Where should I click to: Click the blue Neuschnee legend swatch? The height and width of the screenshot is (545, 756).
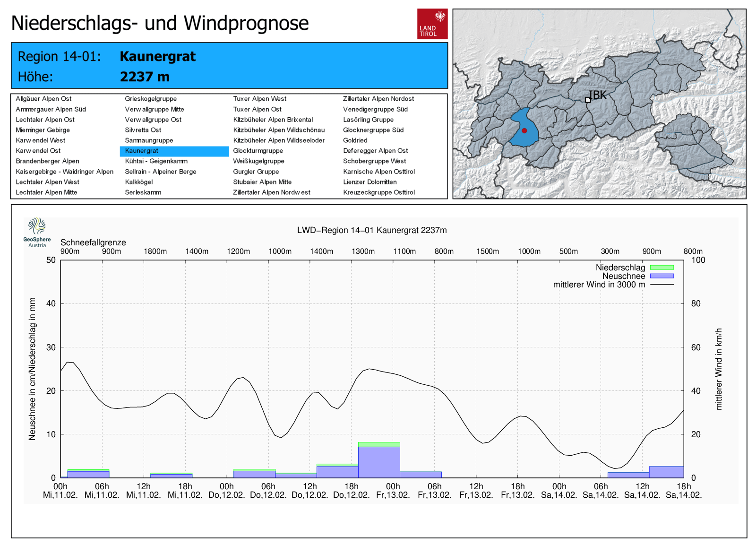tap(661, 276)
